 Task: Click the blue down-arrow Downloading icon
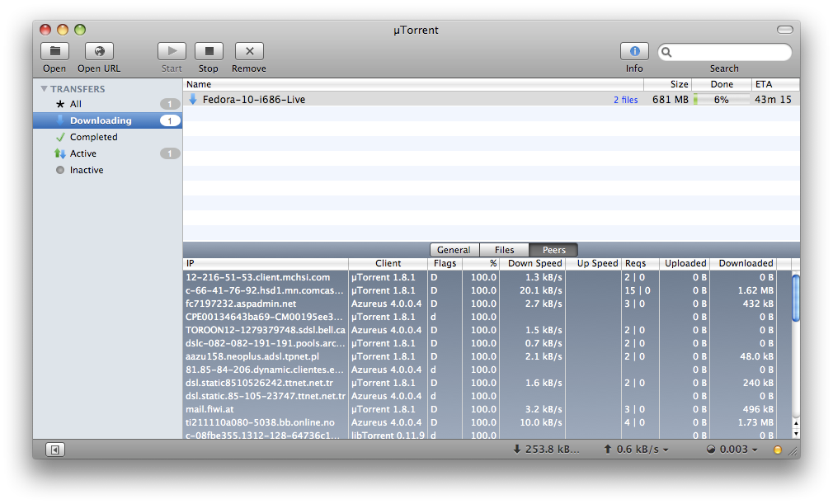click(60, 120)
